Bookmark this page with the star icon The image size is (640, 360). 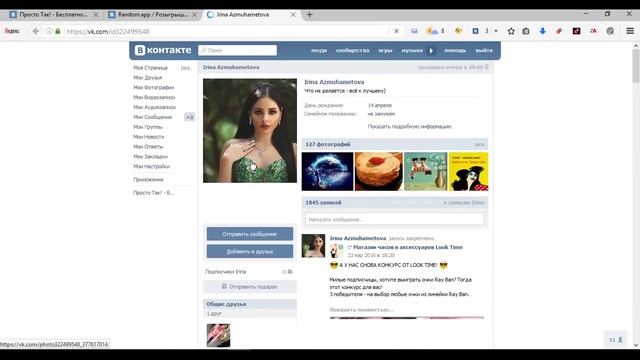tap(511, 31)
